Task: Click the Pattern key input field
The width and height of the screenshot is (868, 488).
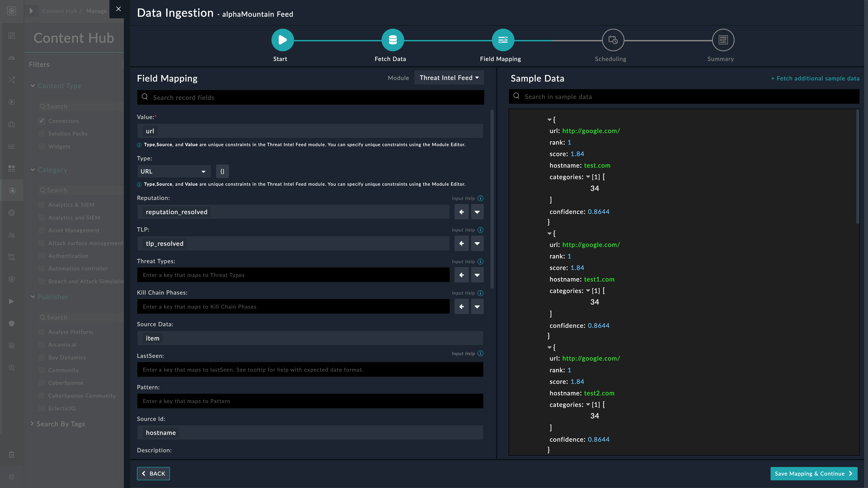Action: 310,401
